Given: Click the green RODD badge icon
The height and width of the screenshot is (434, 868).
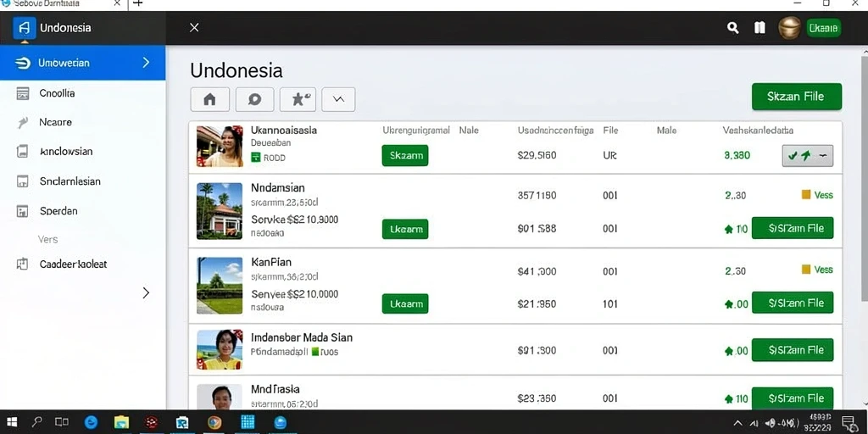Looking at the screenshot, I should point(255,157).
